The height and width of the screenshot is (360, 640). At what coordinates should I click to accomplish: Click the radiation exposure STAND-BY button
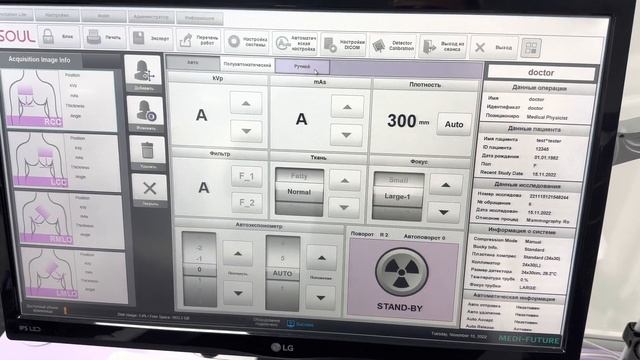(402, 272)
